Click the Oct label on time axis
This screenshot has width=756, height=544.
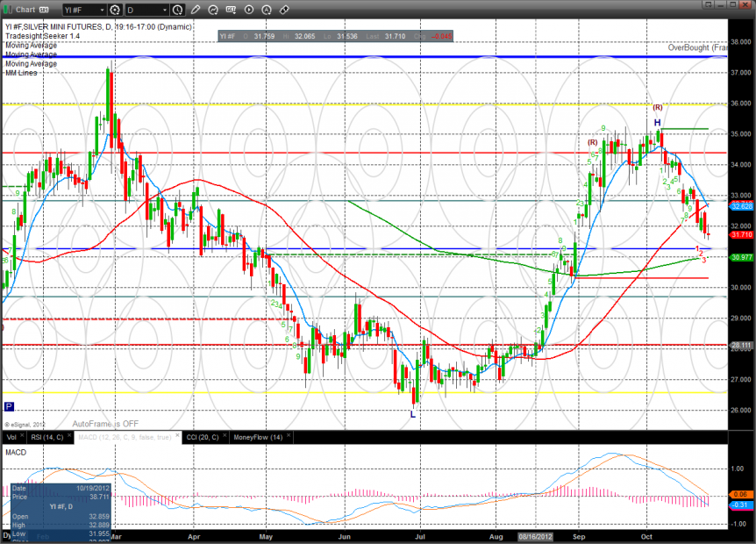click(646, 537)
